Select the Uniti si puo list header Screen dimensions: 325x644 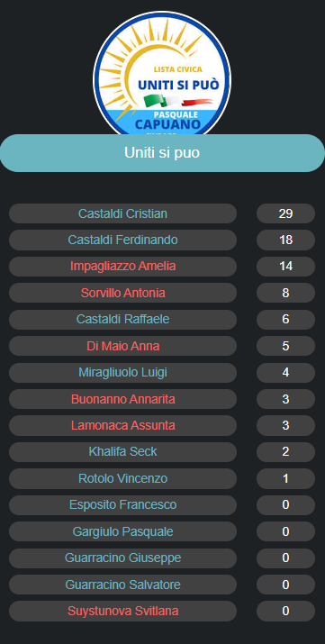pos(162,153)
